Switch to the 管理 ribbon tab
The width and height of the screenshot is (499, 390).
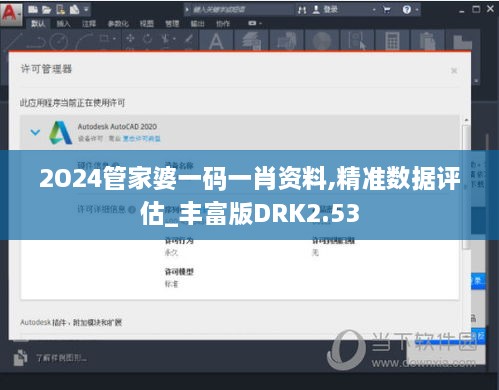172,24
